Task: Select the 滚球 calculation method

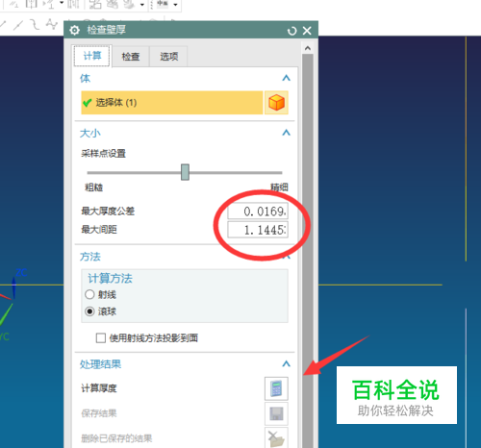Action: pos(89,311)
